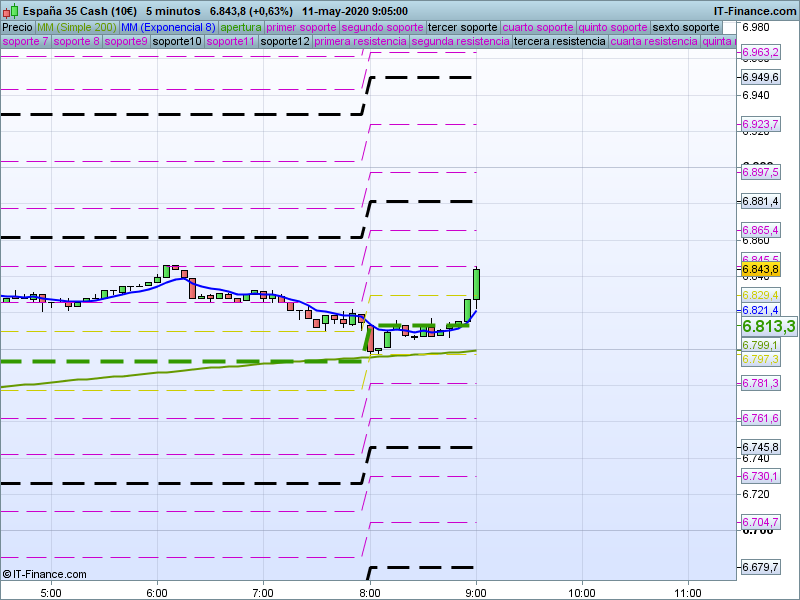
Task: Click the sexto soporte label
Action: coord(685,27)
